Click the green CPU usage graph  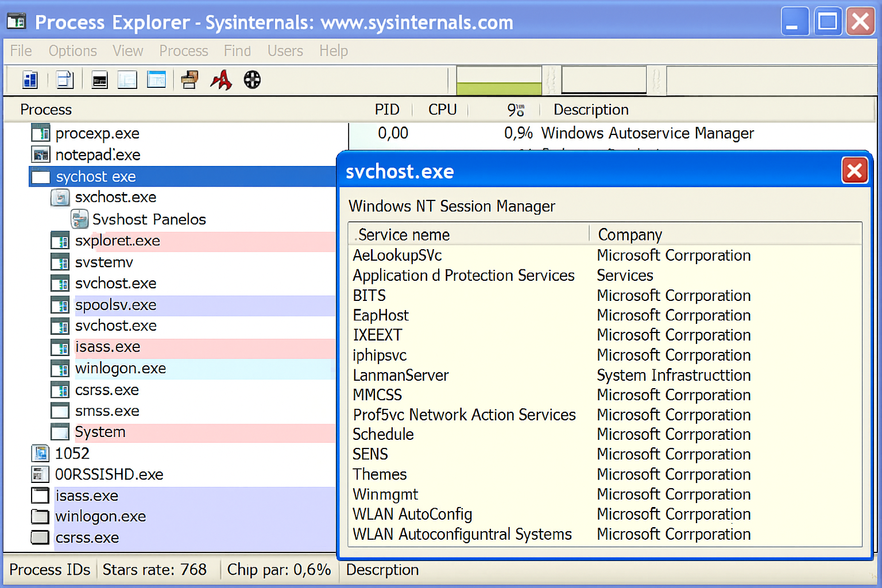[499, 80]
